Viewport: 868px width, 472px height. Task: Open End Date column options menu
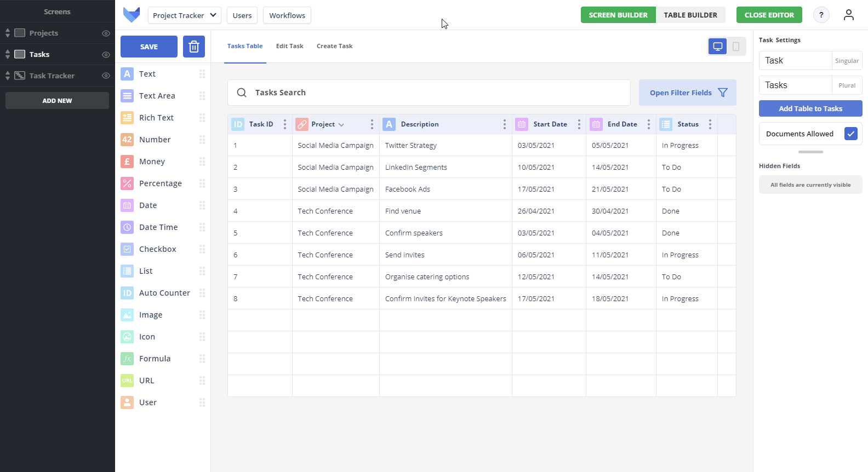click(x=649, y=124)
